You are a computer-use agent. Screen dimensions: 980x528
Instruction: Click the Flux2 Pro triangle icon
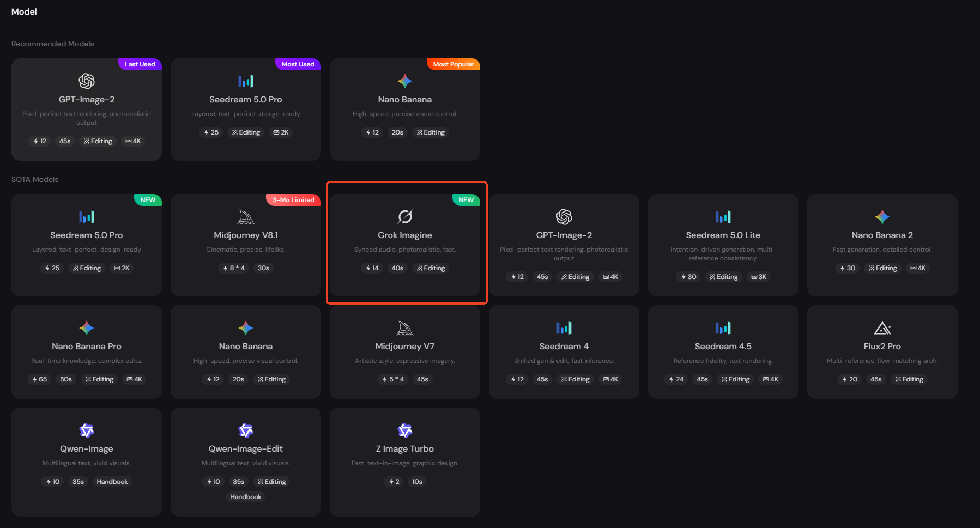pos(882,328)
